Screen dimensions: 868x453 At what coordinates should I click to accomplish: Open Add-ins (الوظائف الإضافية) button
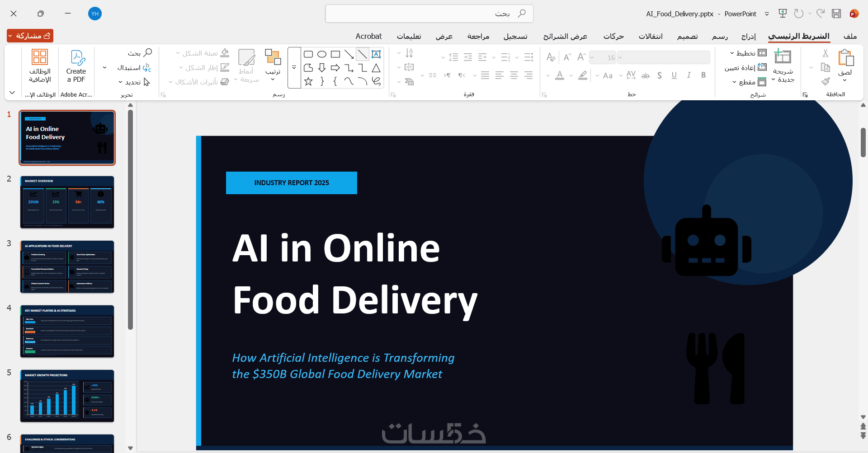click(40, 66)
